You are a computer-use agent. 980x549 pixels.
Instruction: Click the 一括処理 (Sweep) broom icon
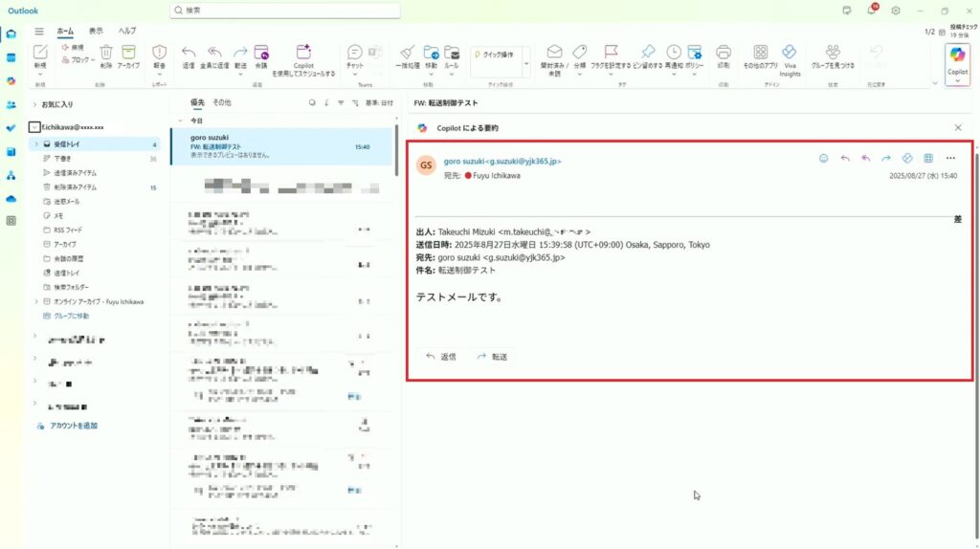coord(407,54)
